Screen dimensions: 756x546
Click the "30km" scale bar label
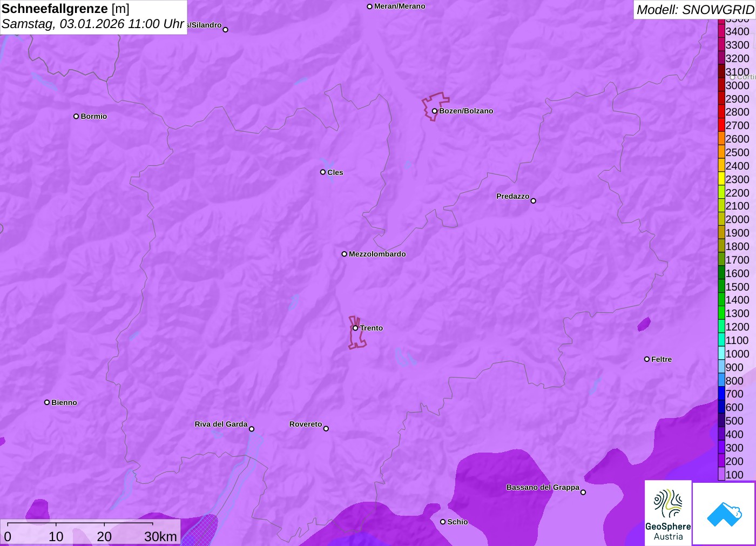pos(160,536)
